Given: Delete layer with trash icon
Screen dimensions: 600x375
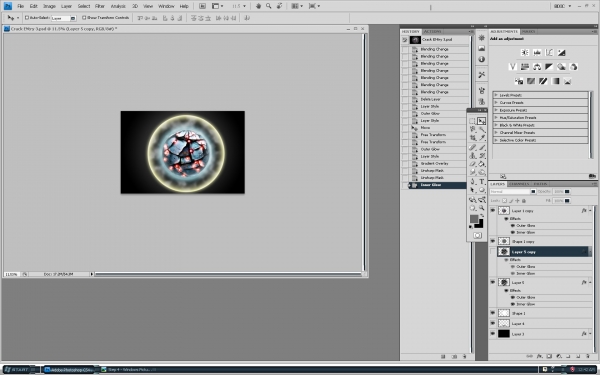Looking at the screenshot, I should [x=588, y=356].
